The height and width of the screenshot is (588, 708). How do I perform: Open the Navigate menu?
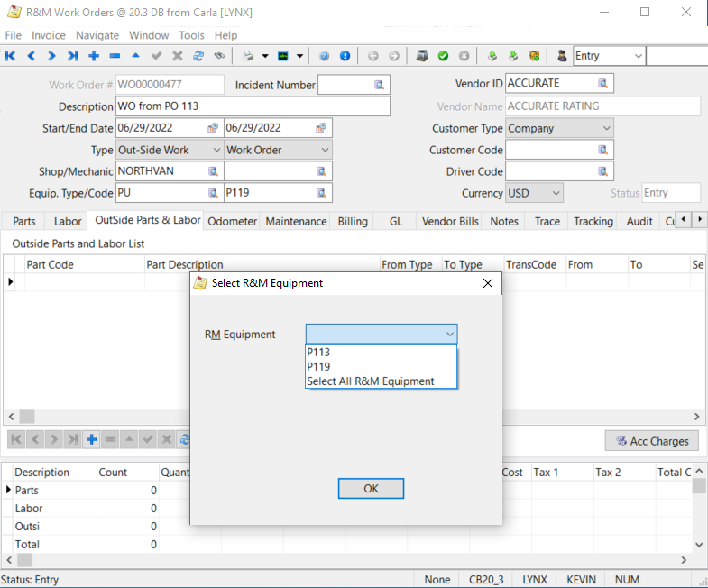point(97,35)
